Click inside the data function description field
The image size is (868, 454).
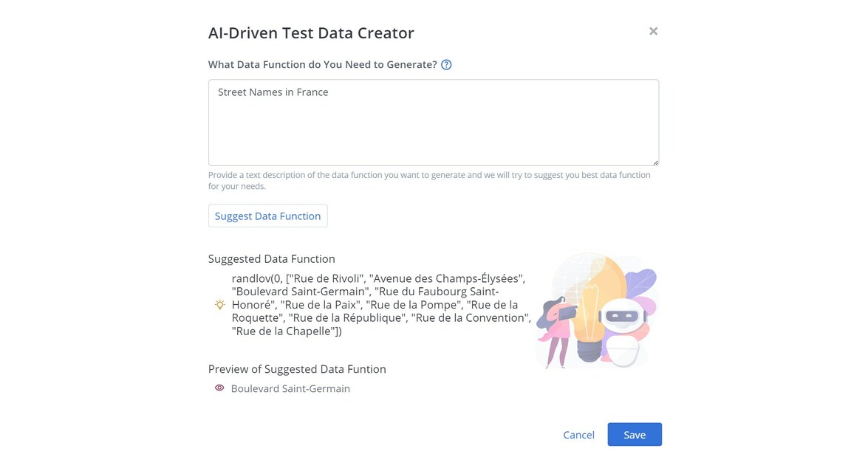point(434,122)
